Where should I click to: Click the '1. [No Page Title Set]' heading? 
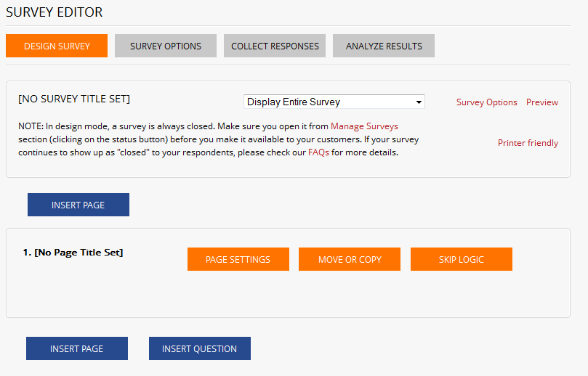(73, 253)
